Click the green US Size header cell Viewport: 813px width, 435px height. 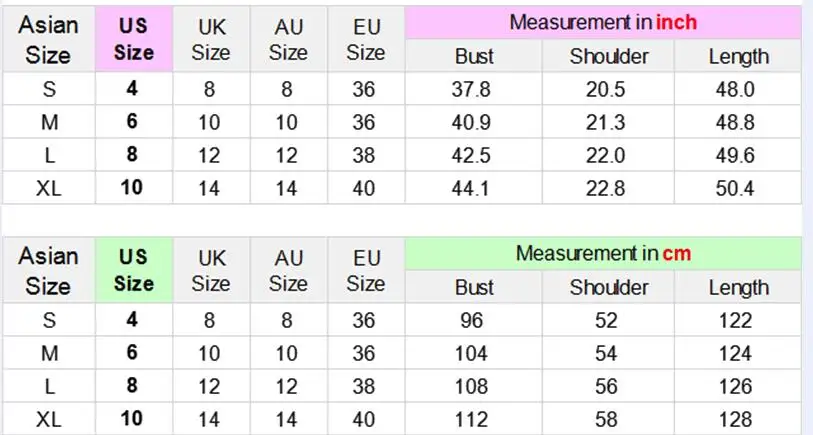pyautogui.click(x=134, y=270)
